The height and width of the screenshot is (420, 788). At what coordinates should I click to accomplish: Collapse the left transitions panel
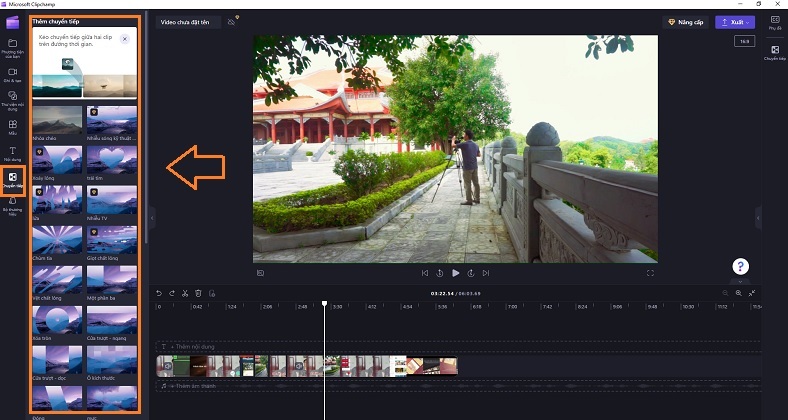pos(152,218)
